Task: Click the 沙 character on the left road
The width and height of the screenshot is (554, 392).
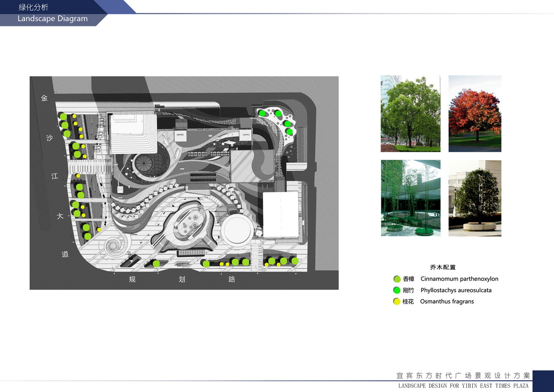Action: [50, 138]
